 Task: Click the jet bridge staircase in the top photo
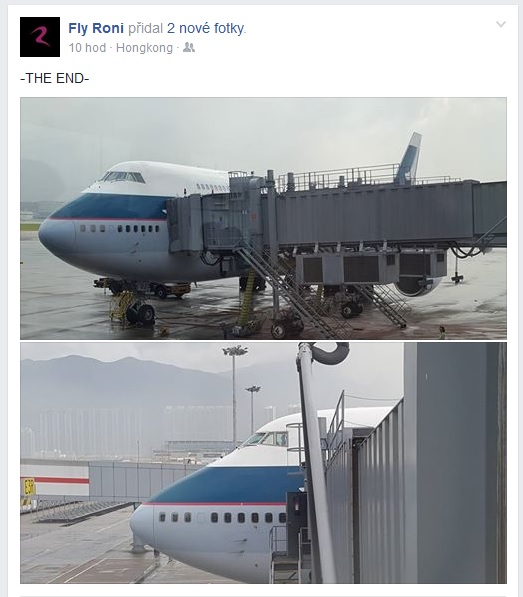(x=291, y=287)
